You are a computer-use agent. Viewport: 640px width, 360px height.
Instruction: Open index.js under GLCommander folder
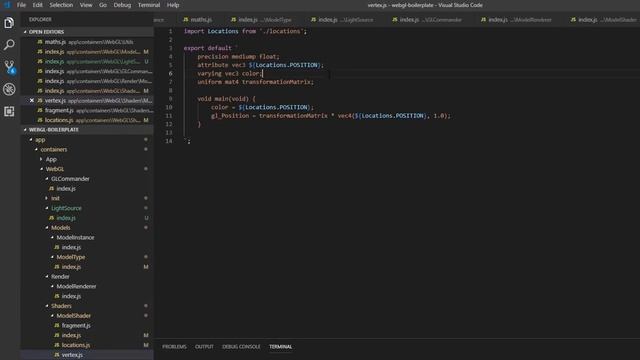tap(87, 189)
